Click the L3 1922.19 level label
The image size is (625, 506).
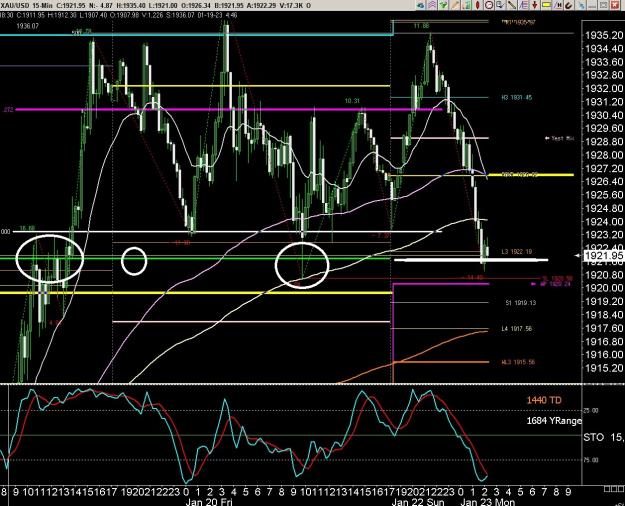point(517,252)
